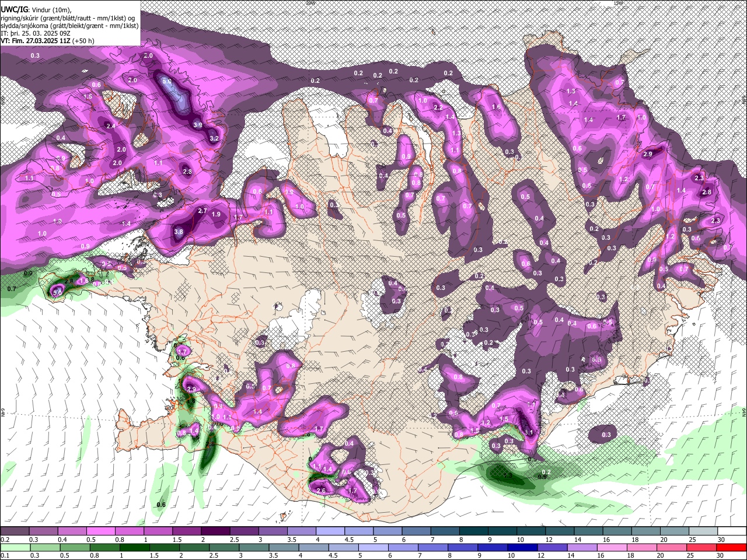The width and height of the screenshot is (747, 560).
Task: Click the 2.2 snowfall value on the map
Action: tap(438, 108)
